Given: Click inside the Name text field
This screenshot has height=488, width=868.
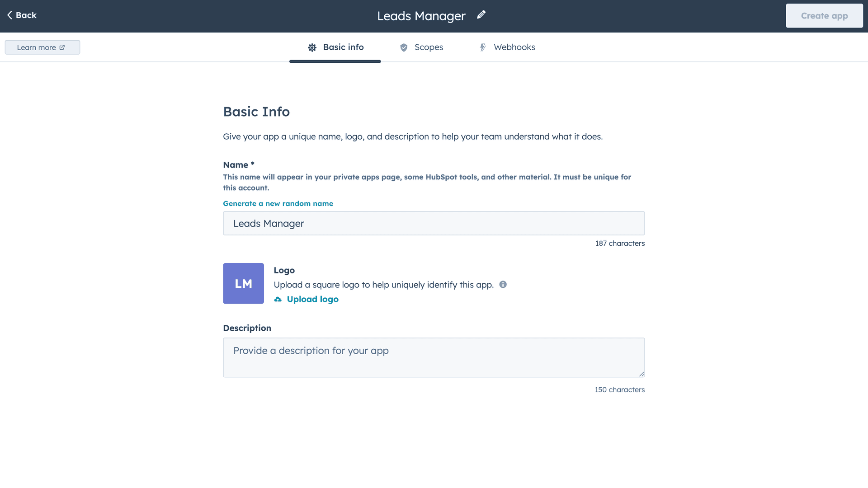Looking at the screenshot, I should click(434, 223).
